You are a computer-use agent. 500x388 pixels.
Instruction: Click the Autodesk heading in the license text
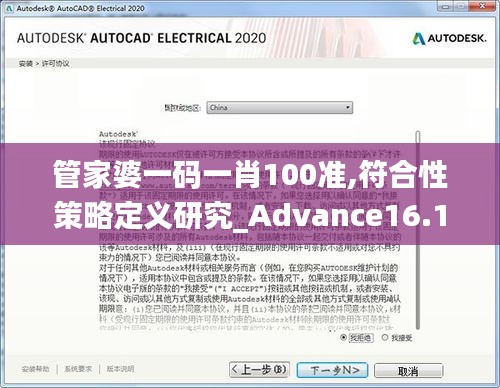(x=118, y=134)
